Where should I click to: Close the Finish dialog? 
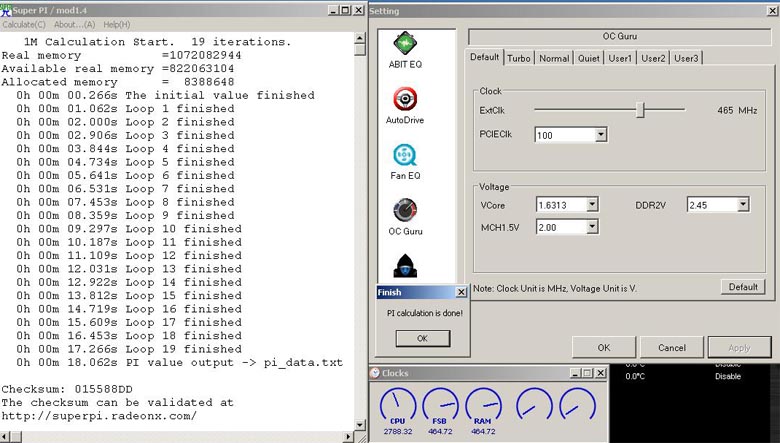tap(461, 292)
